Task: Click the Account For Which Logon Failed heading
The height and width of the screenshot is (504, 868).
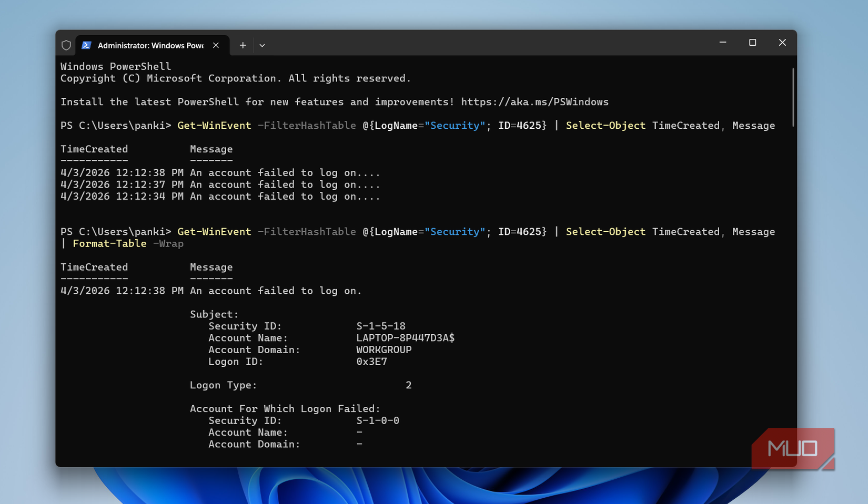Action: tap(285, 409)
